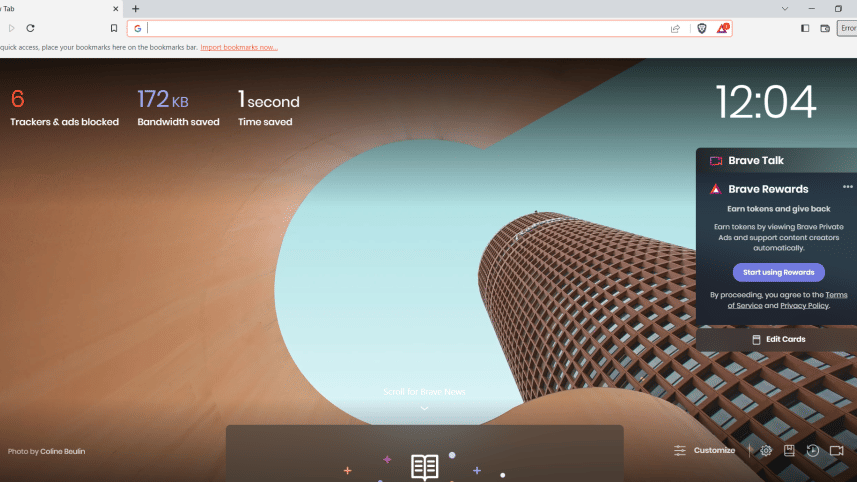Click into the address bar field
The height and width of the screenshot is (482, 857).
[x=400, y=28]
